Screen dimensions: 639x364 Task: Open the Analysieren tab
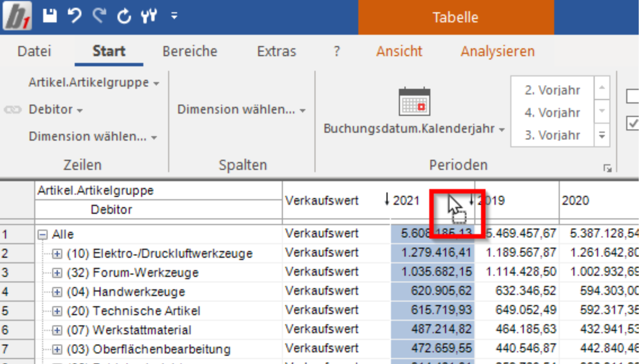pos(498,51)
